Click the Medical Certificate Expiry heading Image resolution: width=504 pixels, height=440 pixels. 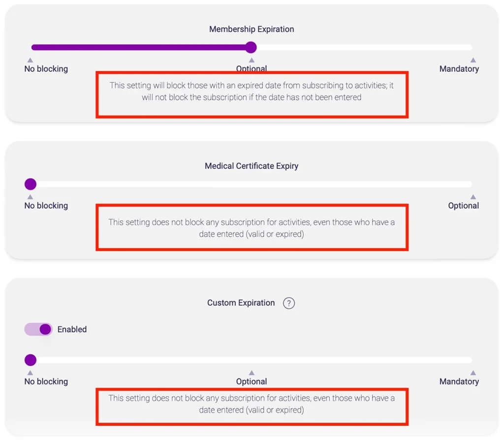252,166
